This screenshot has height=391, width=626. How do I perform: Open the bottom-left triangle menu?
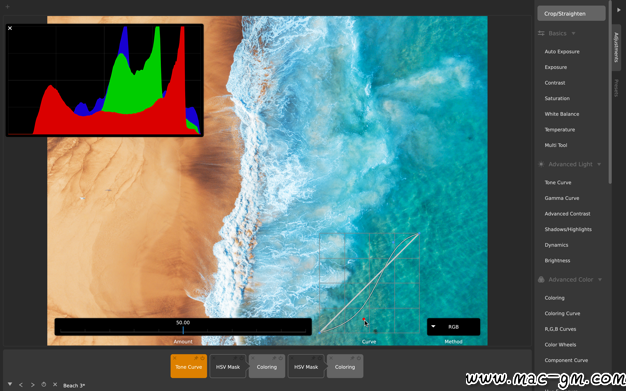10,384
